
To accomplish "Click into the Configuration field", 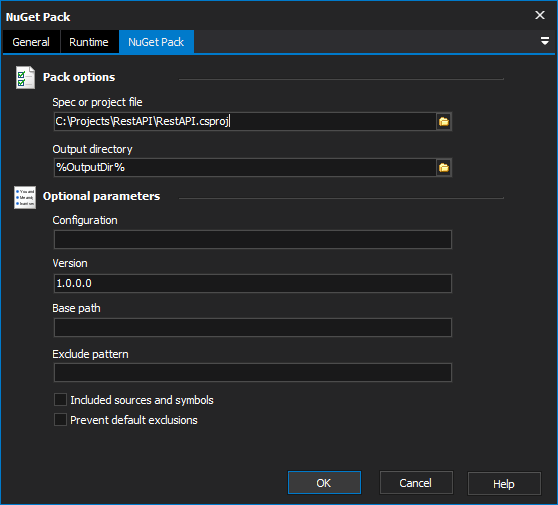I will pos(253,240).
